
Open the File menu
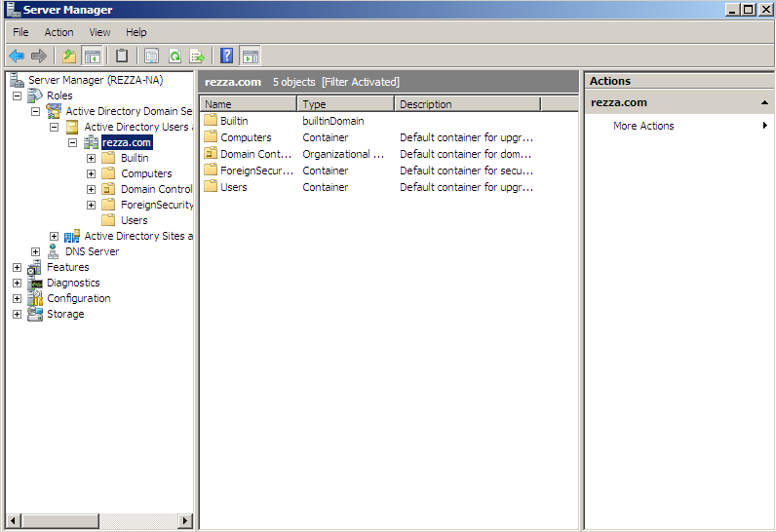coord(20,32)
